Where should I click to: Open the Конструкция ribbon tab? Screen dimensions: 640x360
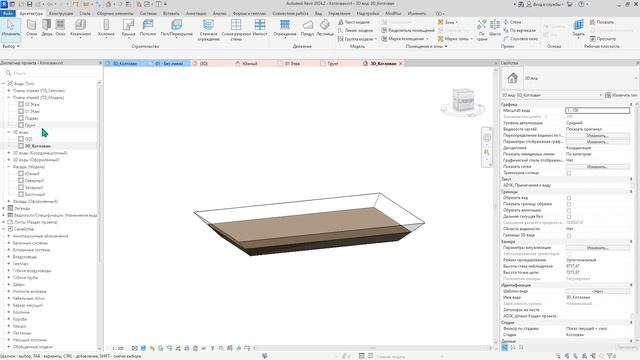pos(61,13)
